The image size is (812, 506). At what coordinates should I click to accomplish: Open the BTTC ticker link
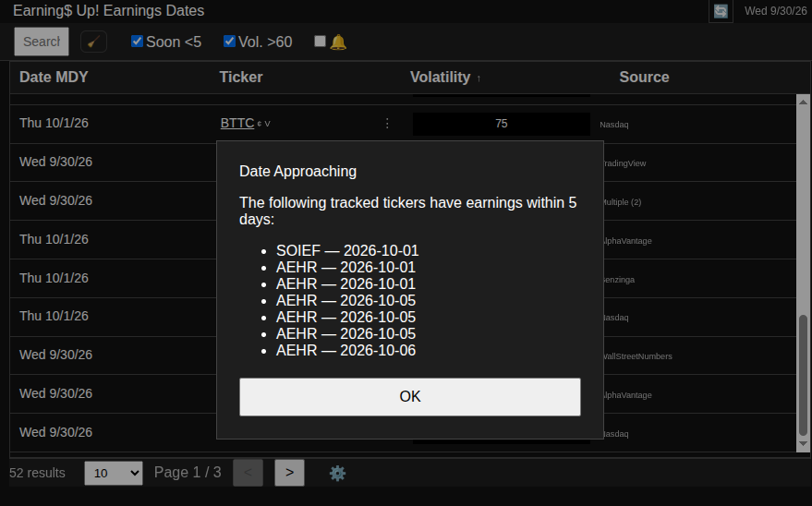(x=237, y=123)
